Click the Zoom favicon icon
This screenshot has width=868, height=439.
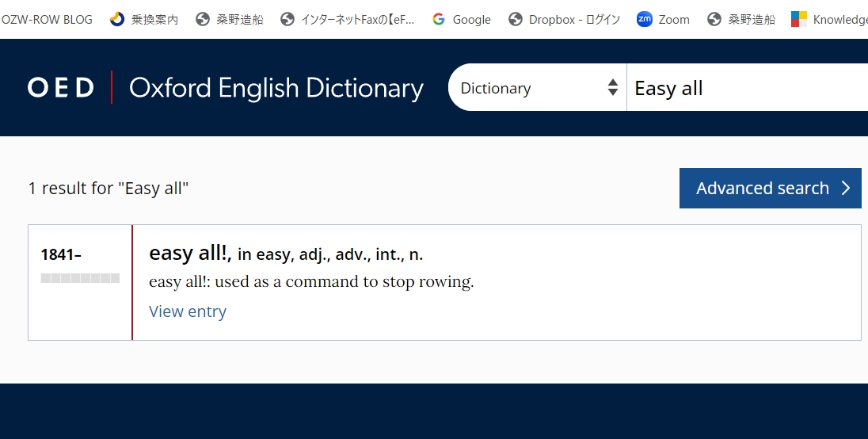pos(645,19)
